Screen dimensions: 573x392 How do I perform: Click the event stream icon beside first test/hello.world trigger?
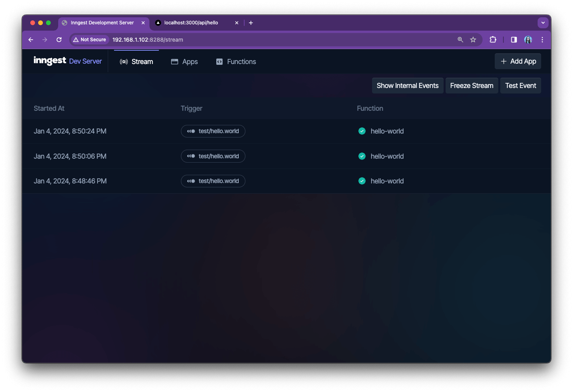(191, 131)
